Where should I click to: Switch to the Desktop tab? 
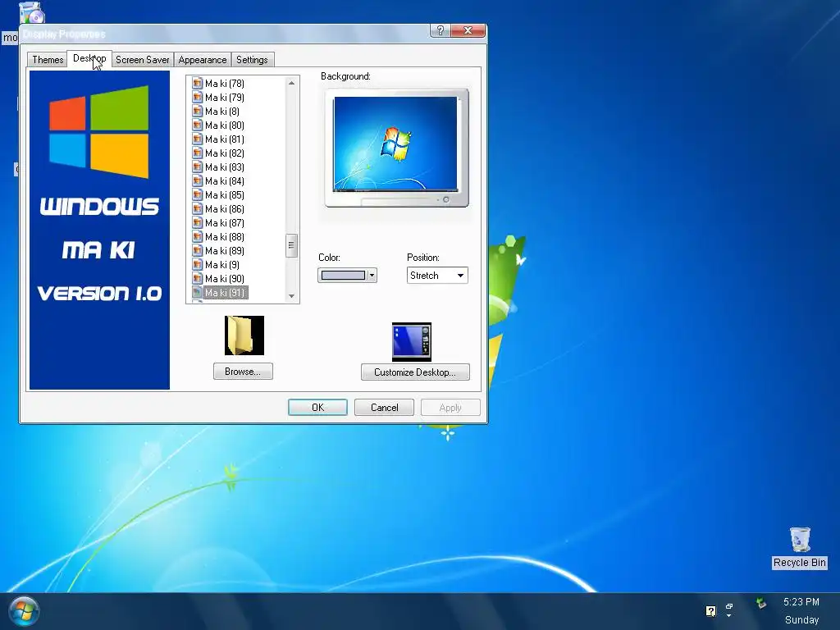[x=89, y=58]
